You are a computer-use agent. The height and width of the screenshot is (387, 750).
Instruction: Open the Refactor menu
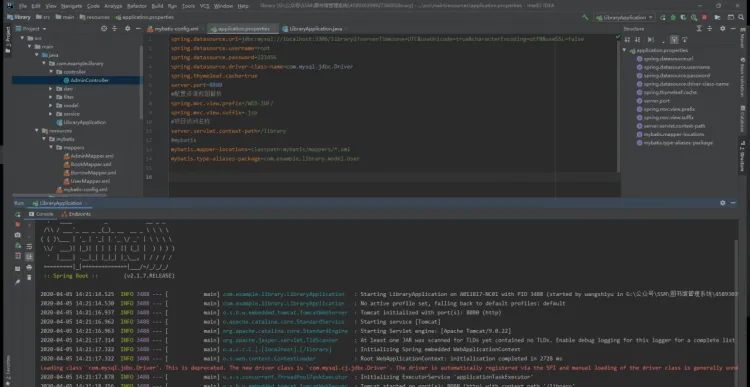(137, 6)
